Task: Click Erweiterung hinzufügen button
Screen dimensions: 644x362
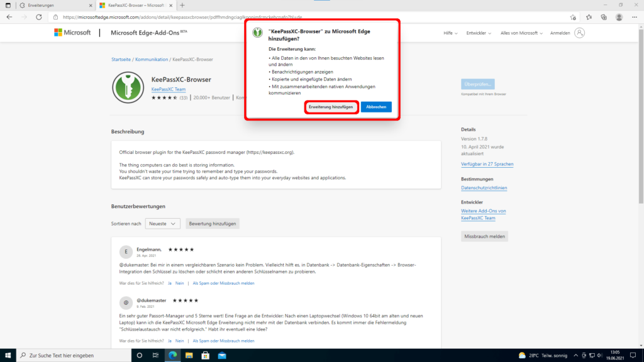Action: (x=331, y=107)
